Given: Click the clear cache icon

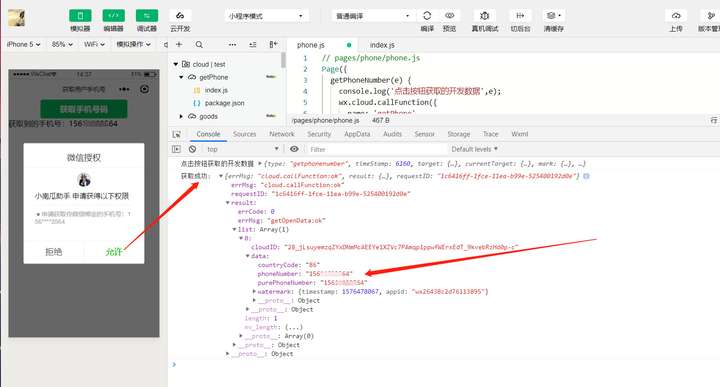Looking at the screenshot, I should [553, 16].
